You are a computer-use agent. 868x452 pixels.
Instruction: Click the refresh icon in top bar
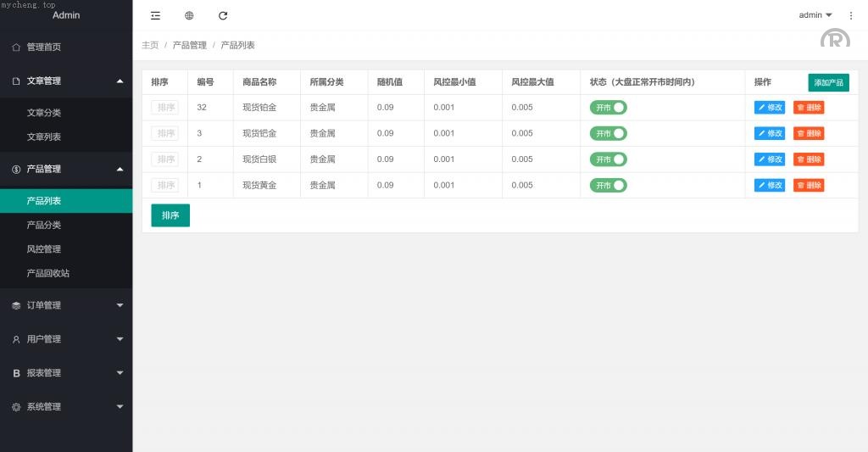[x=223, y=15]
